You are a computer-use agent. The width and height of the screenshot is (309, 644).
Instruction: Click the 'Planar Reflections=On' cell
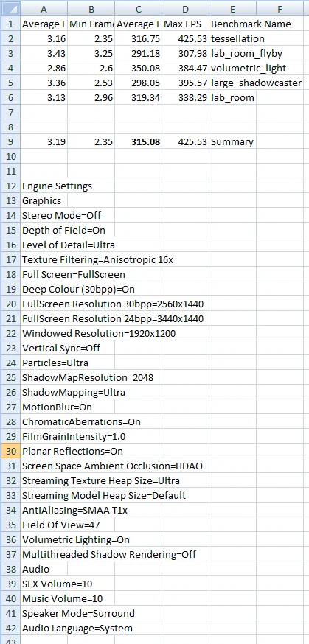tap(72, 451)
